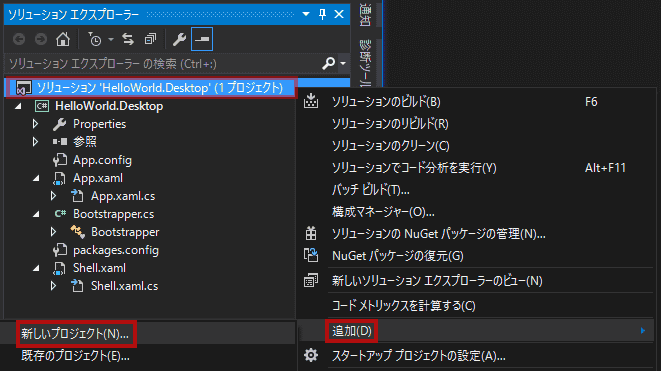Click the App.xaml file icon
661x371 pixels.
pos(59,178)
